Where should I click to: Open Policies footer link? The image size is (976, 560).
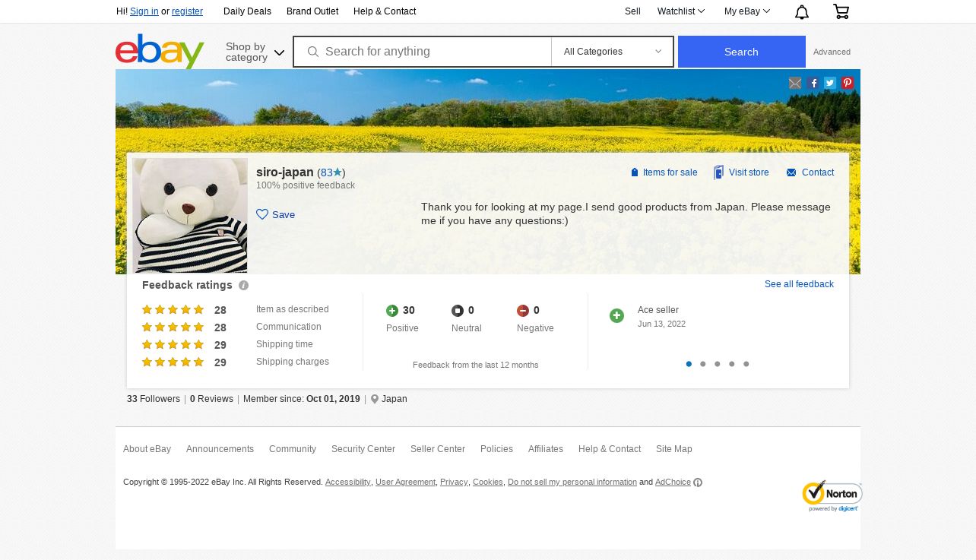click(x=496, y=449)
